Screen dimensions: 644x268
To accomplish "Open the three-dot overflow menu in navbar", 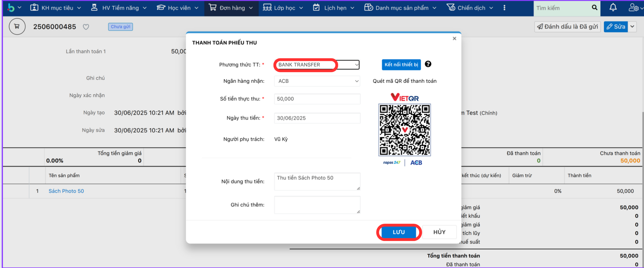I will pyautogui.click(x=505, y=7).
